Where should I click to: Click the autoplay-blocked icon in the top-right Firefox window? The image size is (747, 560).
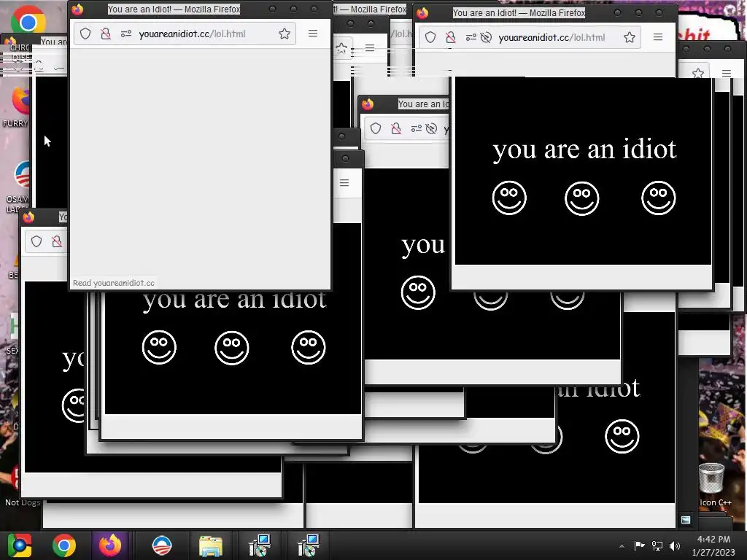point(485,37)
